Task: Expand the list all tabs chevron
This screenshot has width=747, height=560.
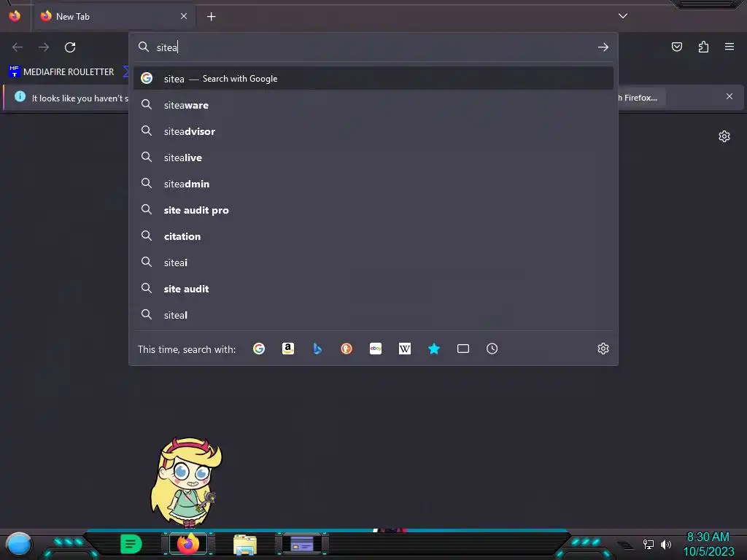Action: pyautogui.click(x=623, y=16)
